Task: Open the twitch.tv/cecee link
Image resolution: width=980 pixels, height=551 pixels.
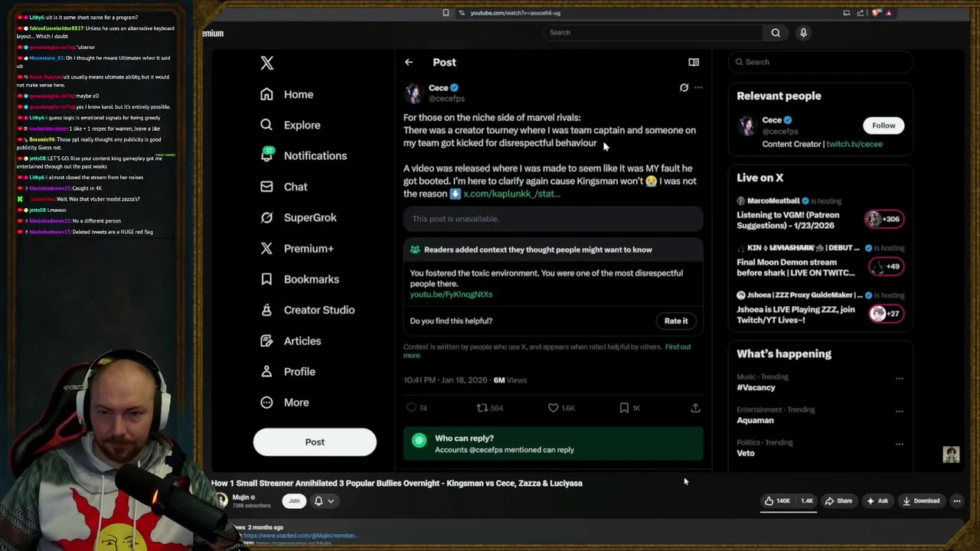Action: pos(854,144)
